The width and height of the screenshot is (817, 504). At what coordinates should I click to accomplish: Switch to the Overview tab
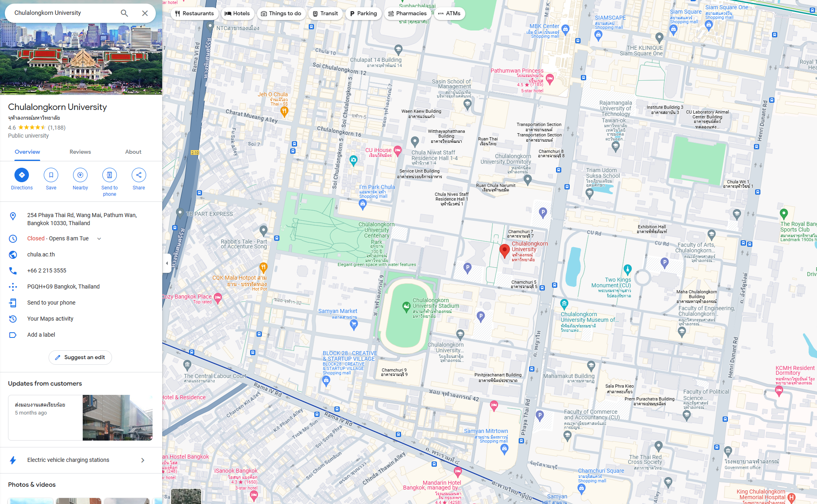coord(27,152)
